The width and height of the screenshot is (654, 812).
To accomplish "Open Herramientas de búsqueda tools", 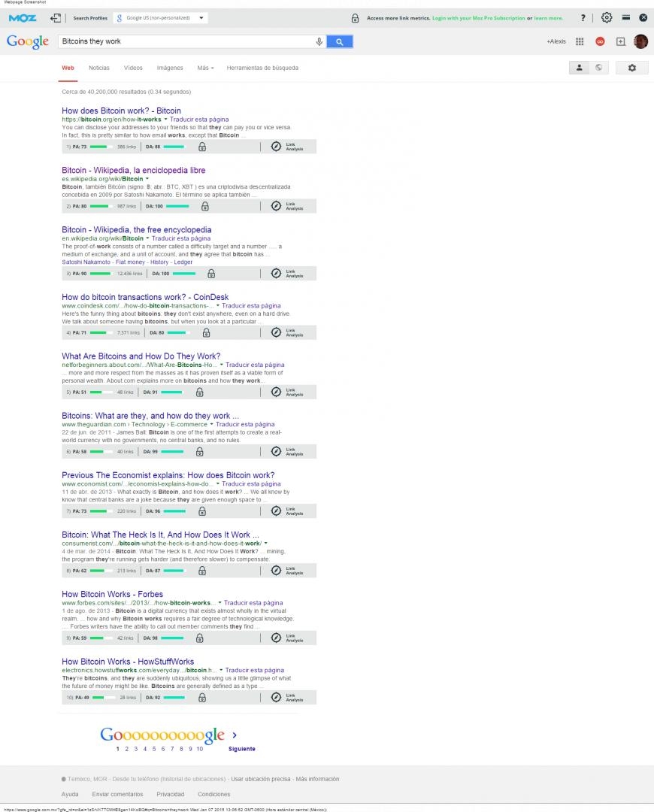I will click(x=262, y=68).
